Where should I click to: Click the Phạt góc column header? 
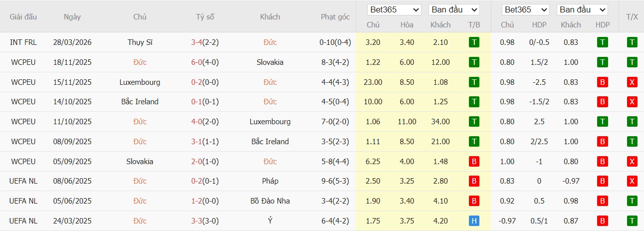point(335,17)
